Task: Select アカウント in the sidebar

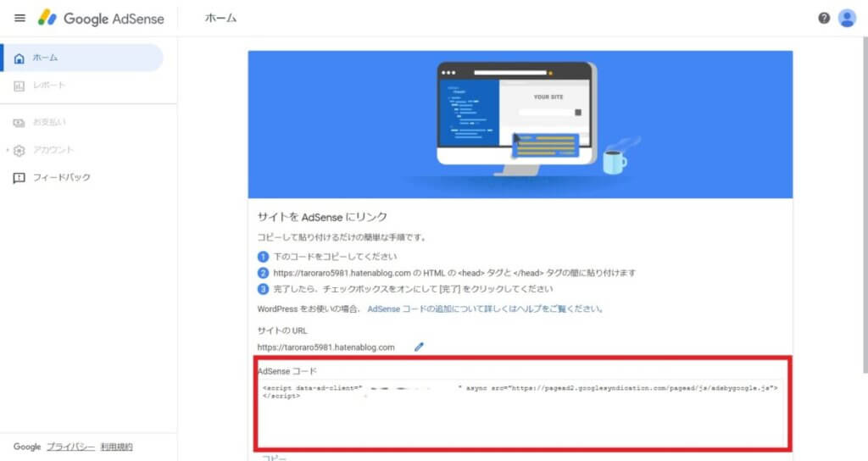Action: [x=53, y=149]
